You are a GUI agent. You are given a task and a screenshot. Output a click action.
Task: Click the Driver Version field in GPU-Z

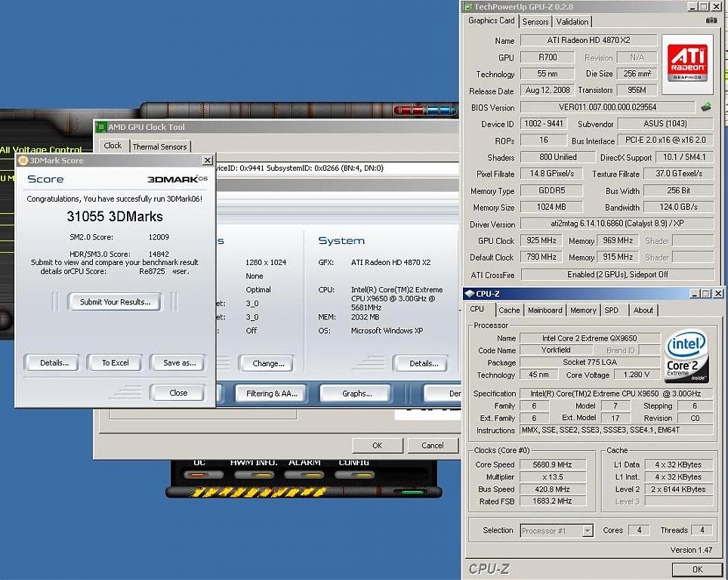click(x=617, y=224)
